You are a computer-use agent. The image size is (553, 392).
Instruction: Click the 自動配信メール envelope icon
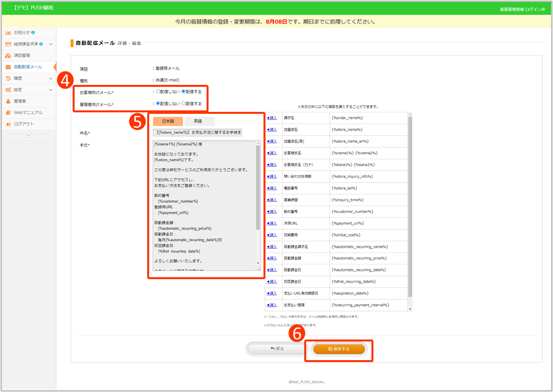point(8,67)
